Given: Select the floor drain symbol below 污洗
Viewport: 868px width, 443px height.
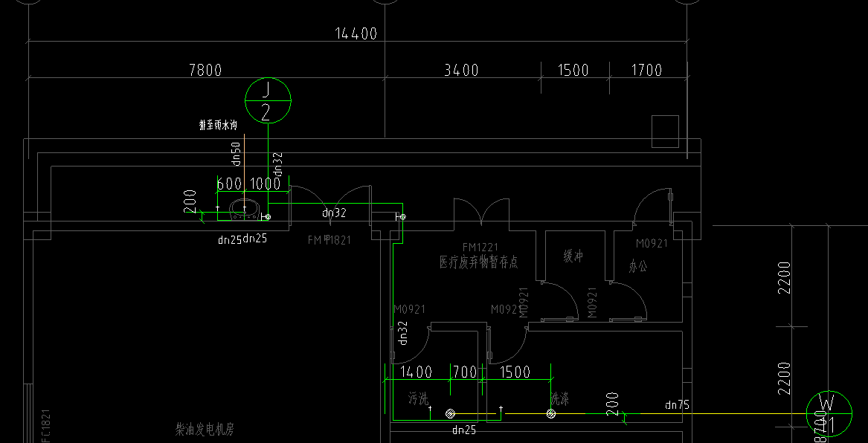Looking at the screenshot, I should point(450,414).
